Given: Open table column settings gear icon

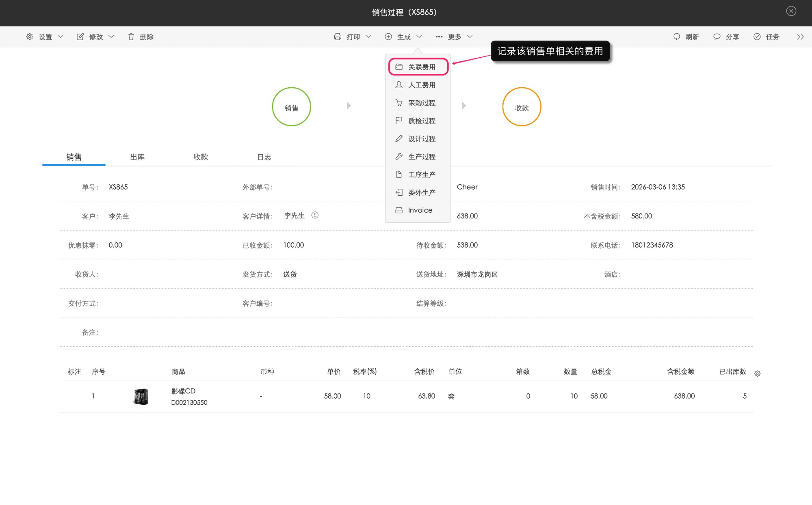Looking at the screenshot, I should click(x=757, y=373).
